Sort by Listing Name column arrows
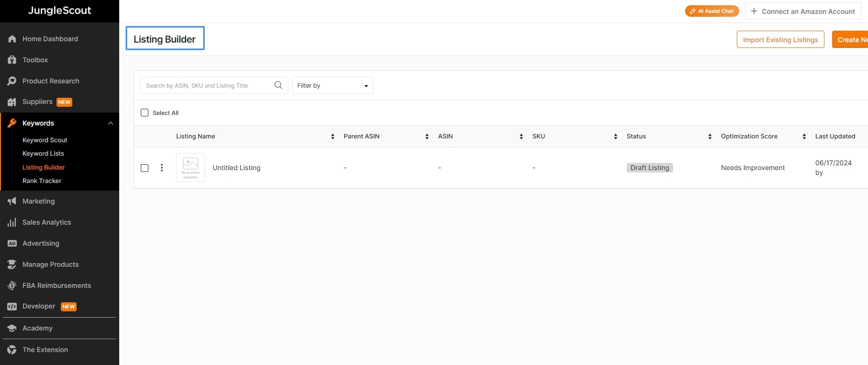Screen dimensions: 868x365 [333, 137]
